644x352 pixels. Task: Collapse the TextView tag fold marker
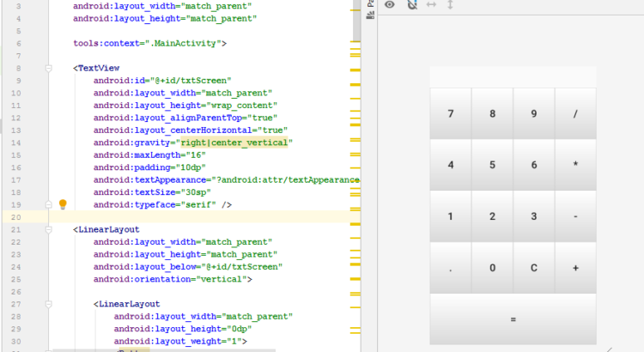pyautogui.click(x=50, y=68)
